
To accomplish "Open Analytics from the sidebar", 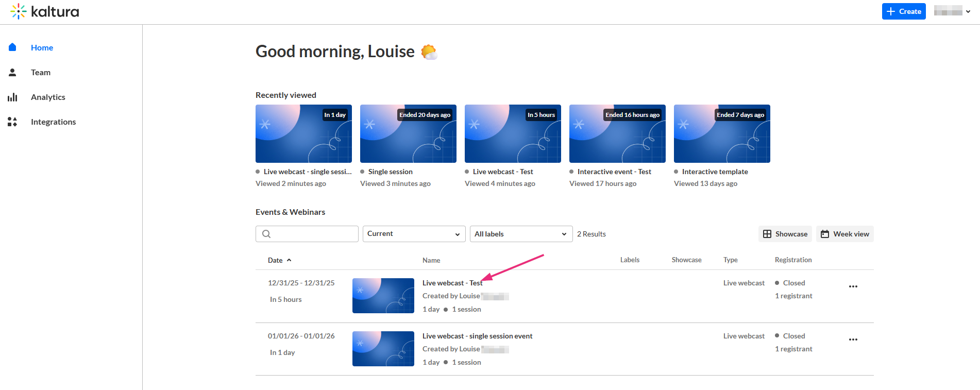I will (48, 97).
